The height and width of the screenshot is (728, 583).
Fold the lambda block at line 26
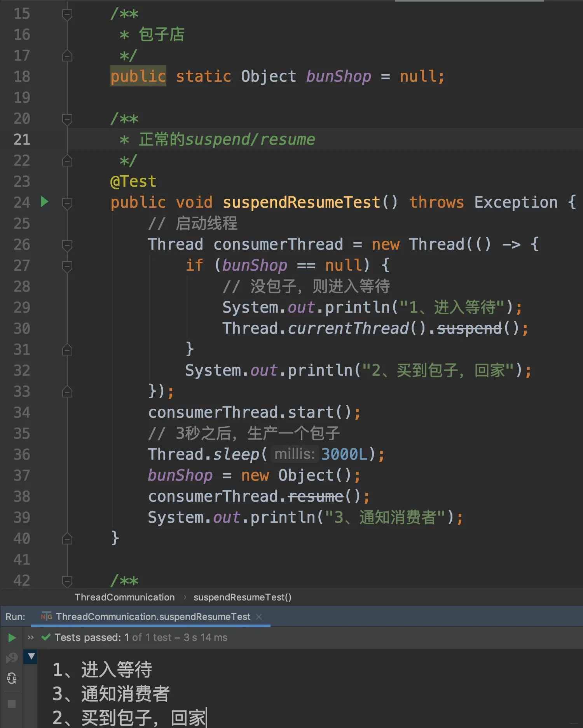point(67,245)
